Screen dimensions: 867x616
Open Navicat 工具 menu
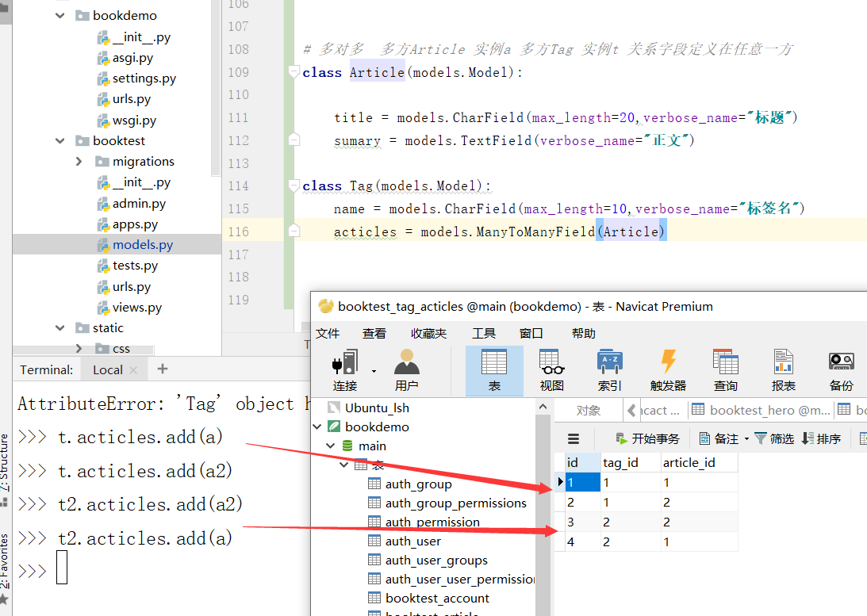coord(484,334)
